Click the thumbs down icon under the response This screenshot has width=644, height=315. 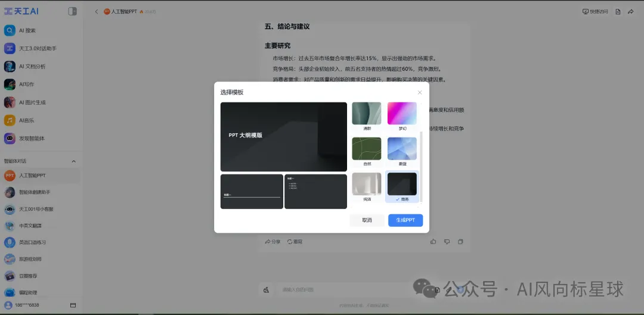click(x=447, y=242)
